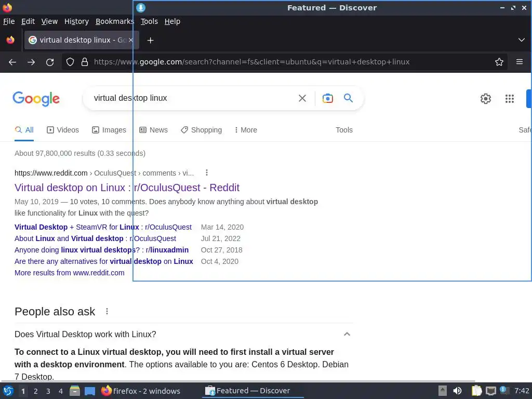Collapse the Does Virtual Desktop work question
Image resolution: width=532 pixels, height=399 pixels.
(347, 334)
